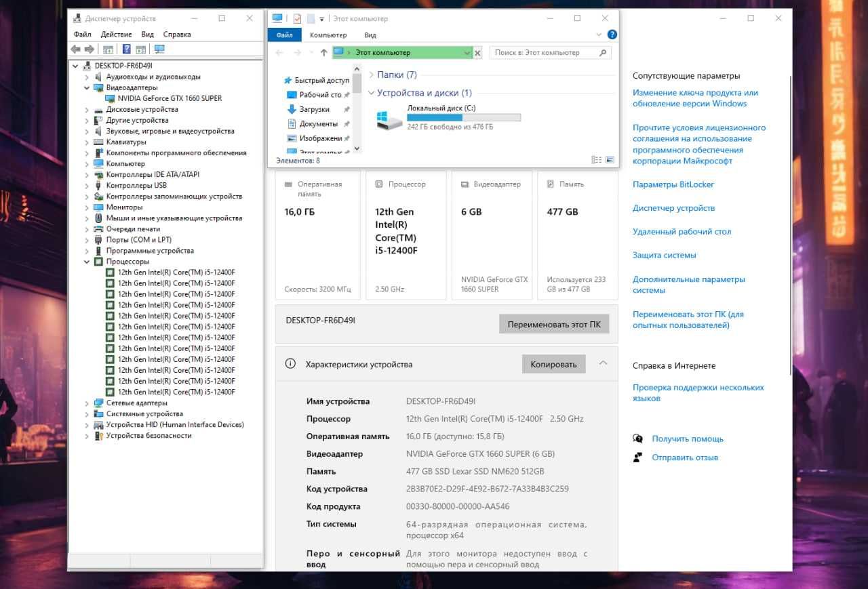Select Мониторы category in device tree
This screenshot has width=868, height=589.
tap(124, 207)
